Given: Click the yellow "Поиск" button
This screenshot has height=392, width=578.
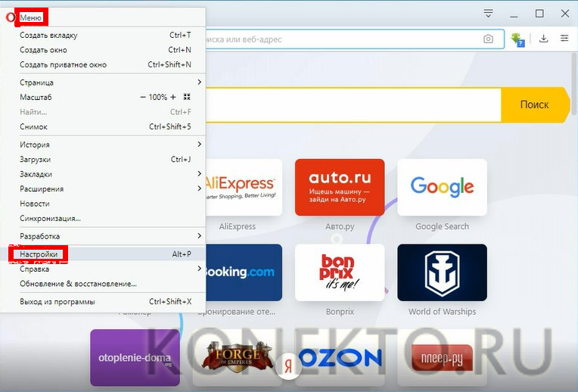Looking at the screenshot, I should (x=535, y=104).
